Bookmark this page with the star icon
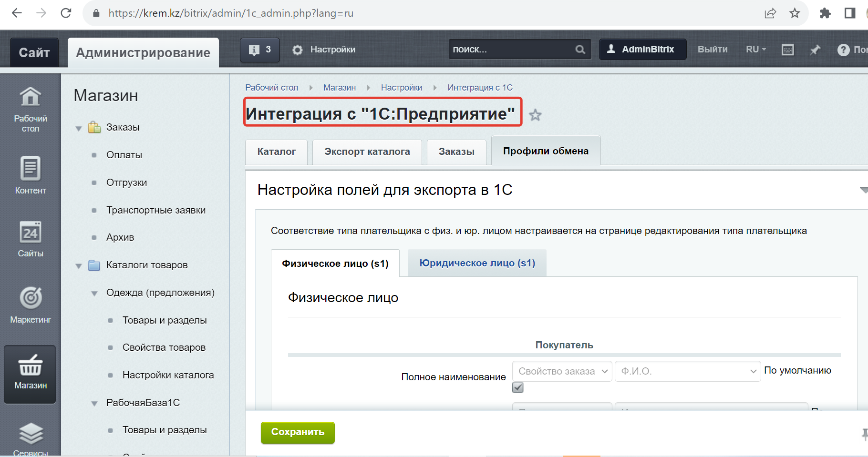 [x=795, y=13]
